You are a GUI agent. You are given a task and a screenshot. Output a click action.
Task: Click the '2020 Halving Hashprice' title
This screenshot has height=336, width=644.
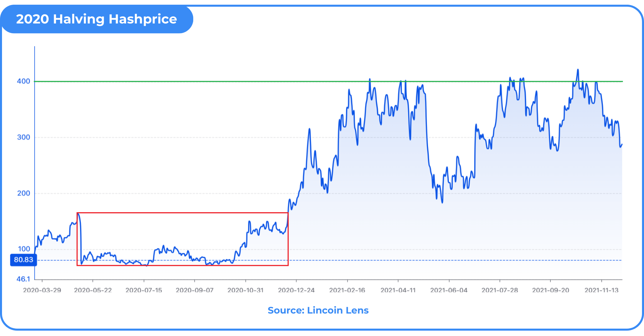(96, 19)
